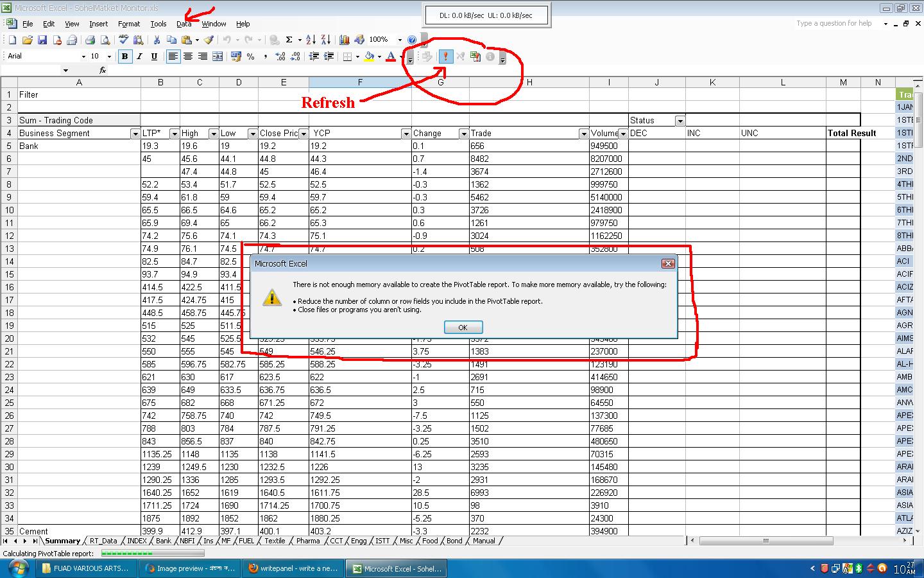
Task: Switch to the Textile sheet tab
Action: coord(275,541)
